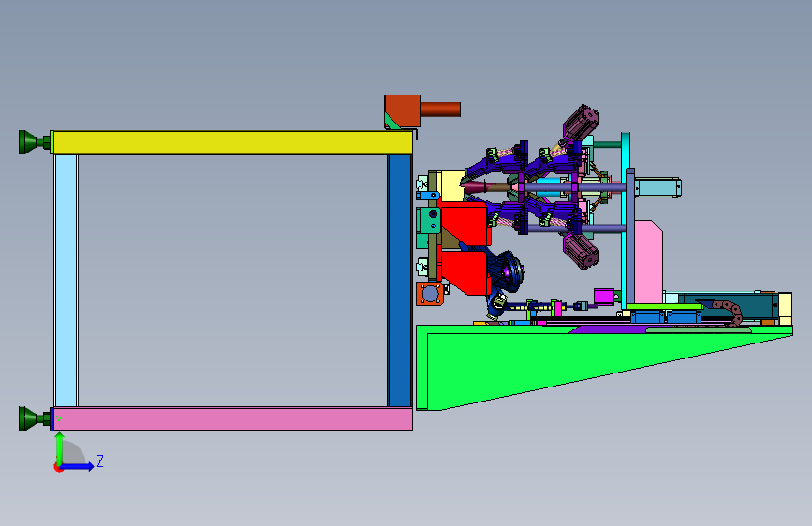Click the green Y axis arrow of the triad
The height and width of the screenshot is (526, 812).
[x=60, y=447]
